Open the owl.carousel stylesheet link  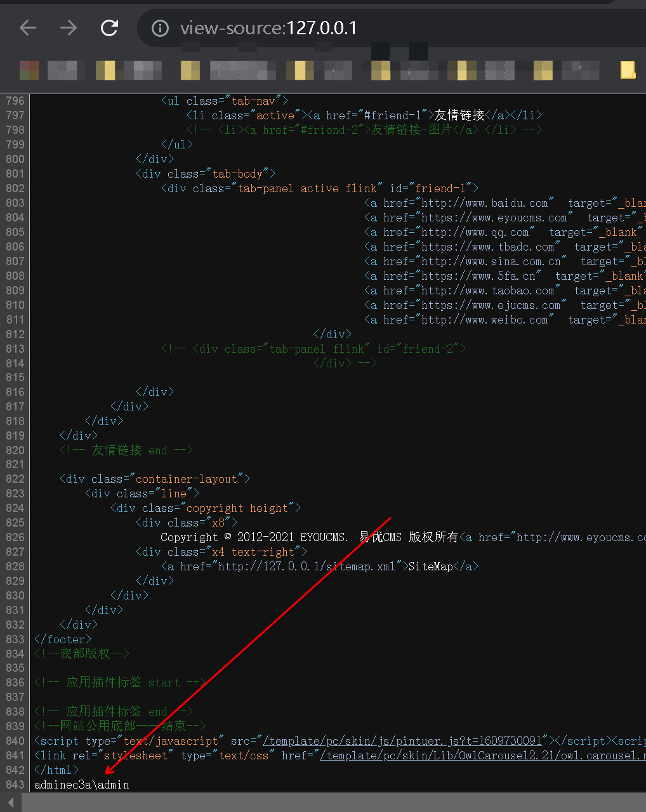(483, 756)
